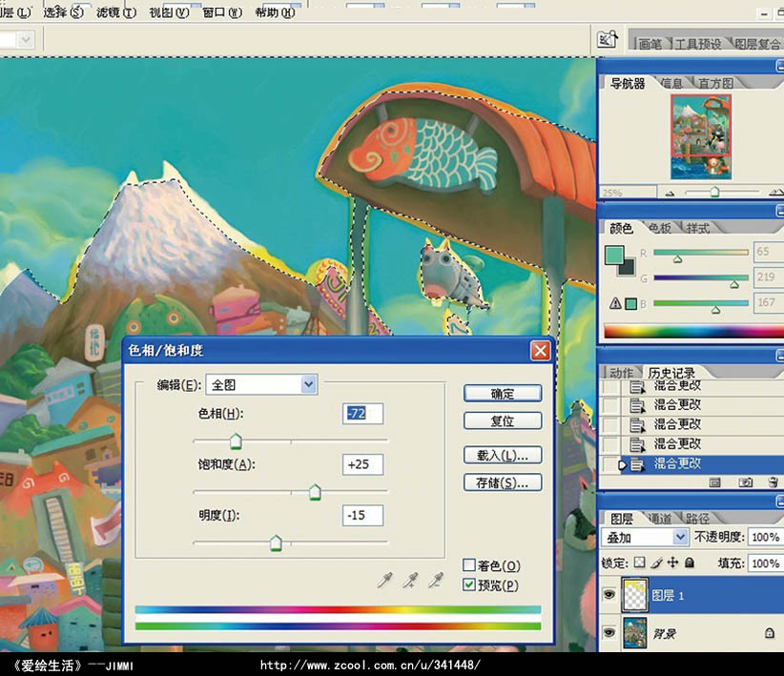Click the delete history state trash icon
Image resolution: width=784 pixels, height=676 pixels.
pyautogui.click(x=773, y=482)
